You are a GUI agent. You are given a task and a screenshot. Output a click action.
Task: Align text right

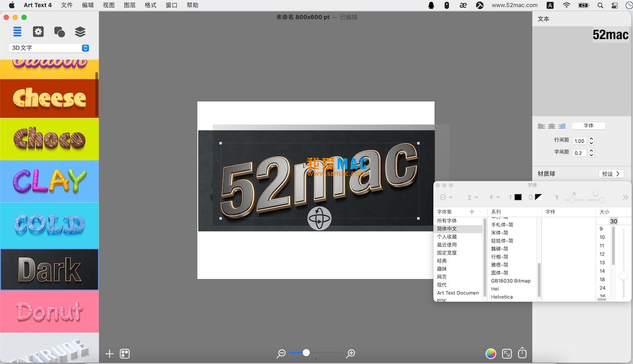click(562, 126)
